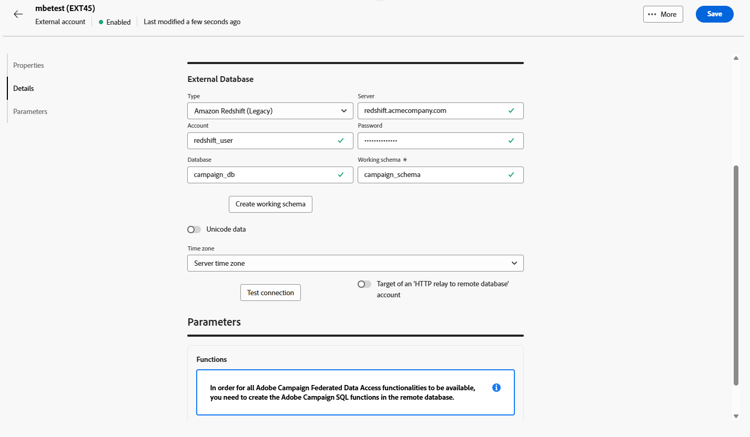This screenshot has height=437, width=750.
Task: Open the More actions menu
Action: pos(662,14)
